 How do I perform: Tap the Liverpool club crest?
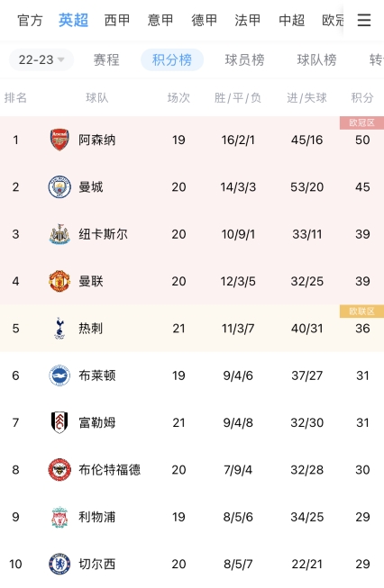[59, 517]
